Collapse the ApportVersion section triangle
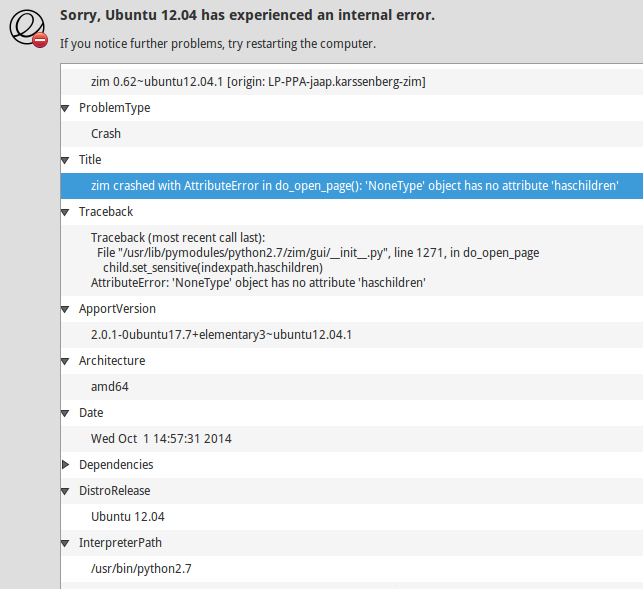The width and height of the screenshot is (643, 589). (x=65, y=309)
